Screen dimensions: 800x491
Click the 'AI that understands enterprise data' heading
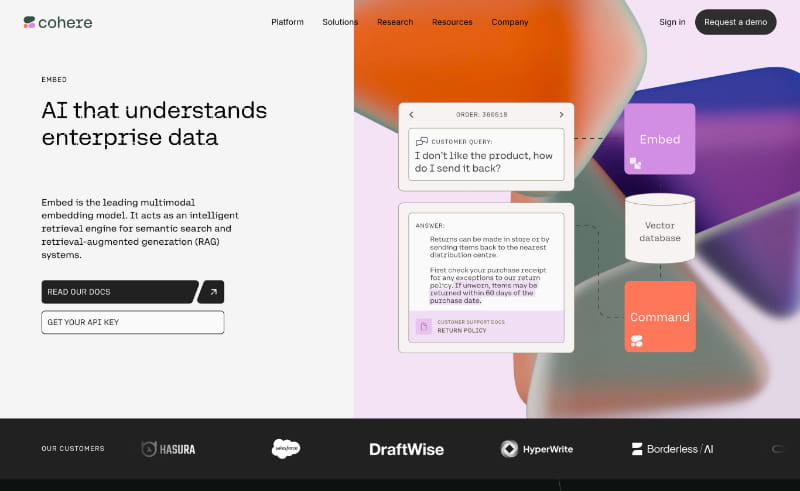pyautogui.click(x=154, y=124)
